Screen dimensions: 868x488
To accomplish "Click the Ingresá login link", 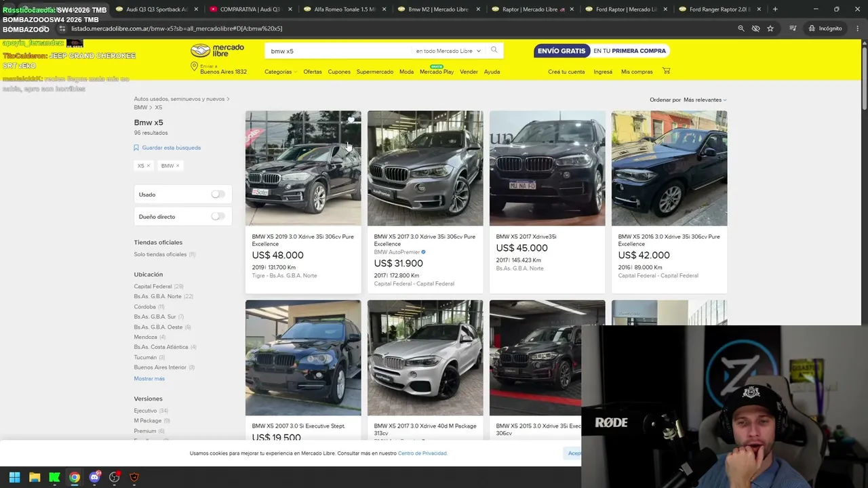I will [603, 72].
